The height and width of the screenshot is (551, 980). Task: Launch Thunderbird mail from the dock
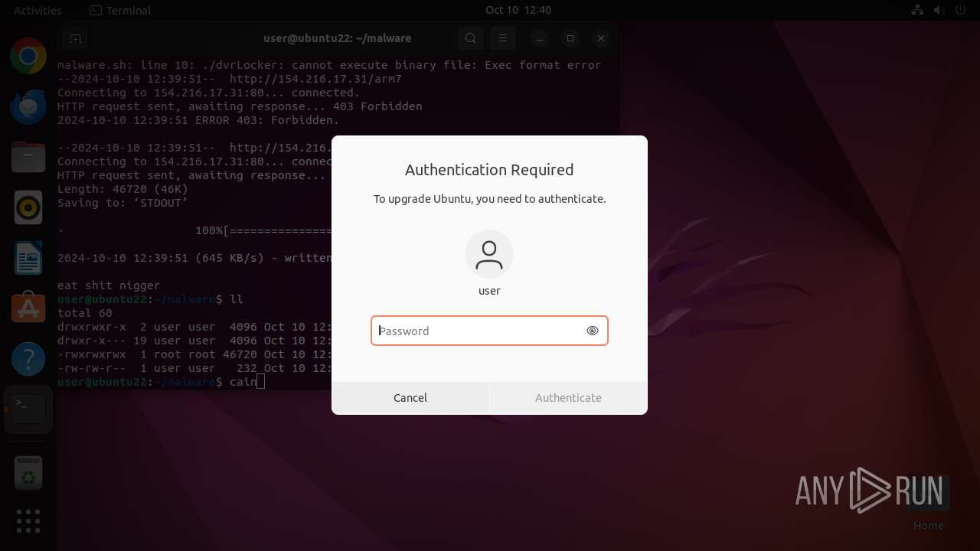click(28, 107)
